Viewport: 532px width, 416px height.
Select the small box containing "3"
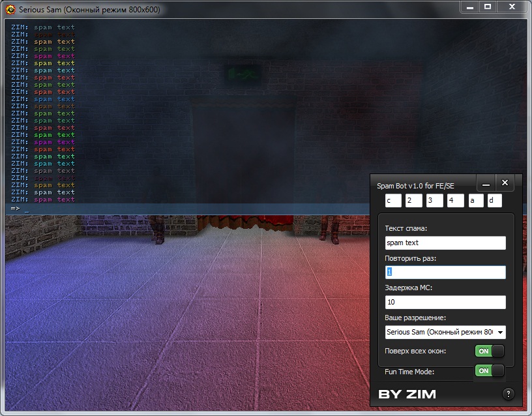[435, 201]
